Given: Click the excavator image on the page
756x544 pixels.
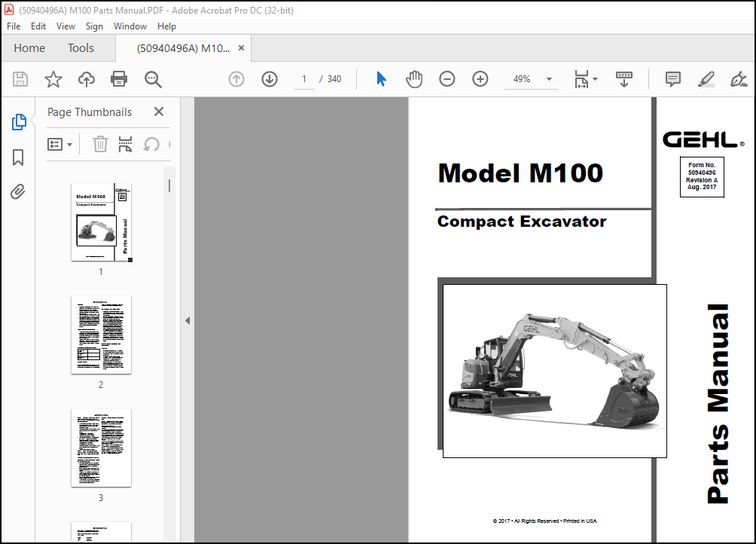Looking at the screenshot, I should coord(554,371).
